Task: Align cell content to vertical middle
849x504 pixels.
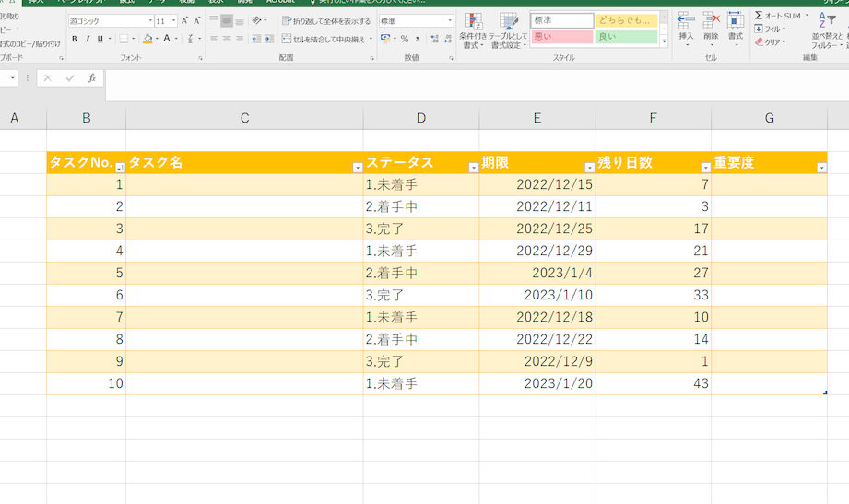Action: click(227, 20)
